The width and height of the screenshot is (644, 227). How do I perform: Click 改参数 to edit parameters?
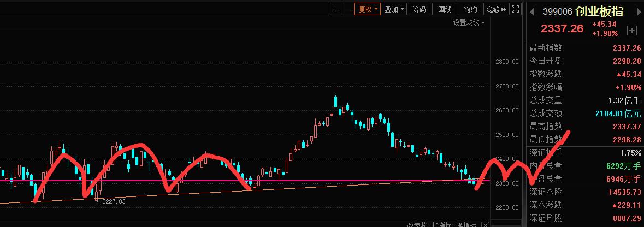(417, 224)
